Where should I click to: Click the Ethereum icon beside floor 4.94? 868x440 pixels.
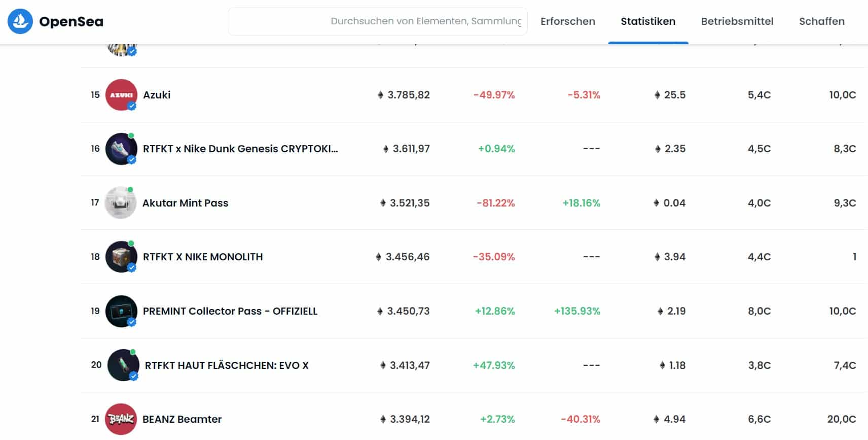657,419
